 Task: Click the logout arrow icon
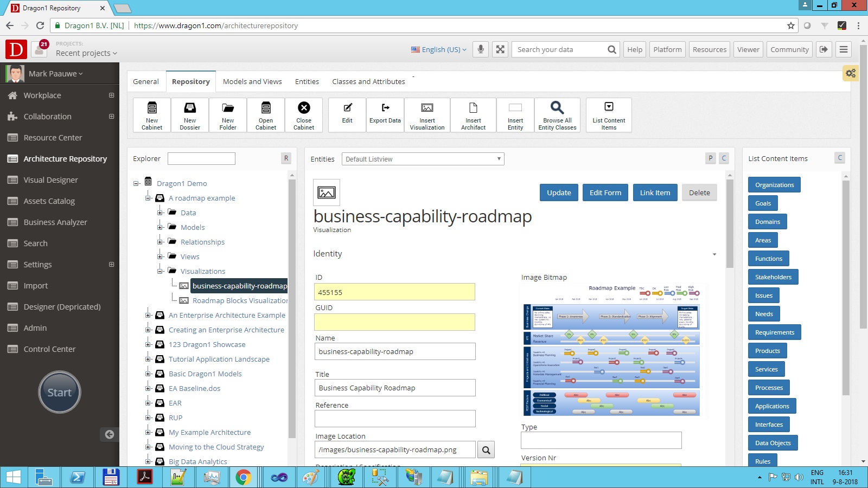click(824, 49)
